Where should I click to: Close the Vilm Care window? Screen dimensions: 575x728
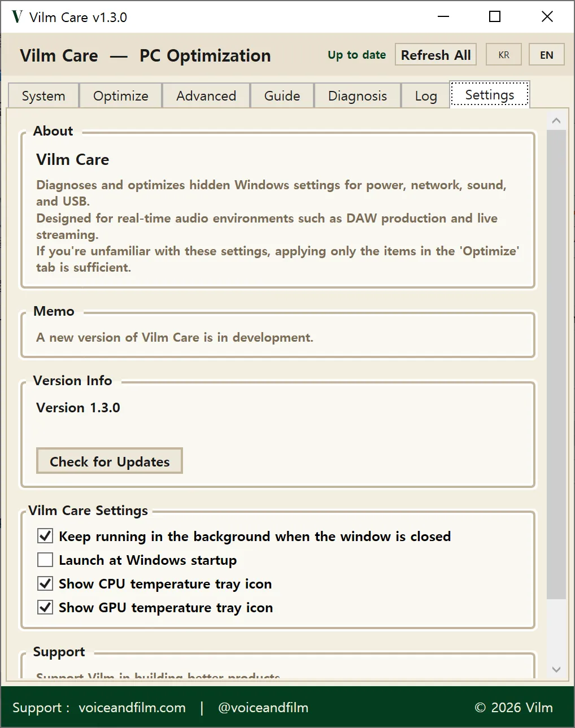tap(547, 16)
